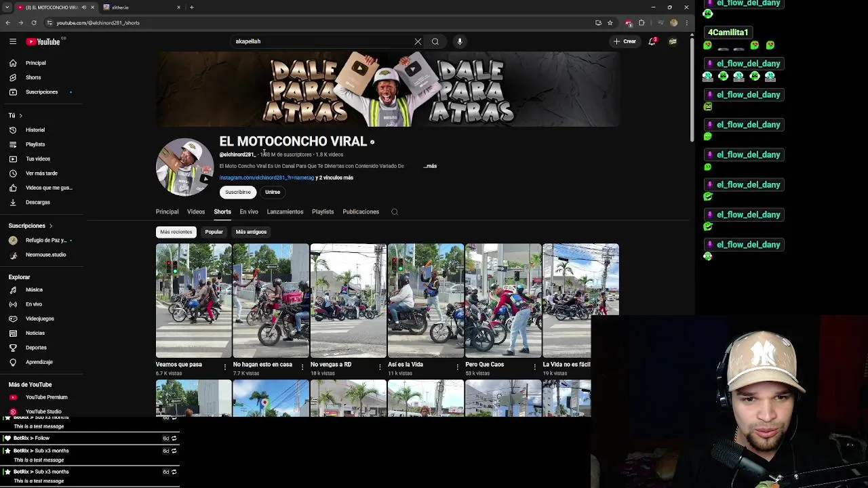Select Más recientes sort chip
The height and width of the screenshot is (488, 868).
tap(176, 232)
